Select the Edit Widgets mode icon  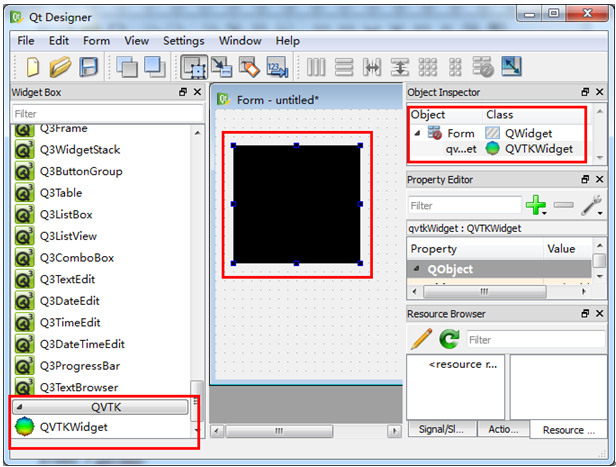(x=194, y=67)
